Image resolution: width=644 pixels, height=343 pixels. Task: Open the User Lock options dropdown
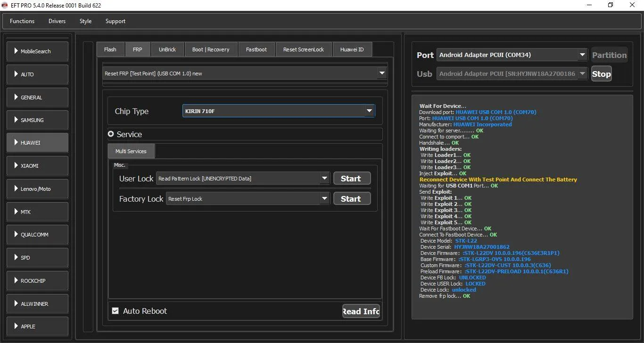click(x=324, y=179)
